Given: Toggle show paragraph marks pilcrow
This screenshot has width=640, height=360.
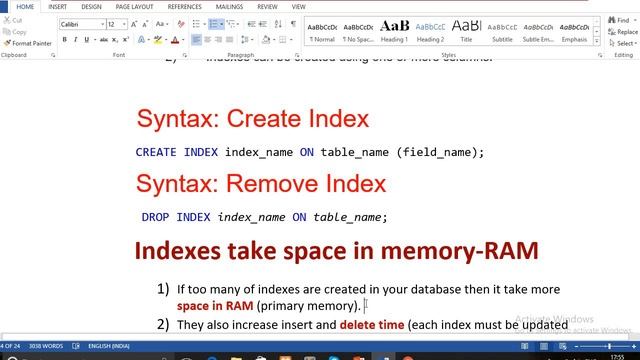Looking at the screenshot, I should click(293, 24).
